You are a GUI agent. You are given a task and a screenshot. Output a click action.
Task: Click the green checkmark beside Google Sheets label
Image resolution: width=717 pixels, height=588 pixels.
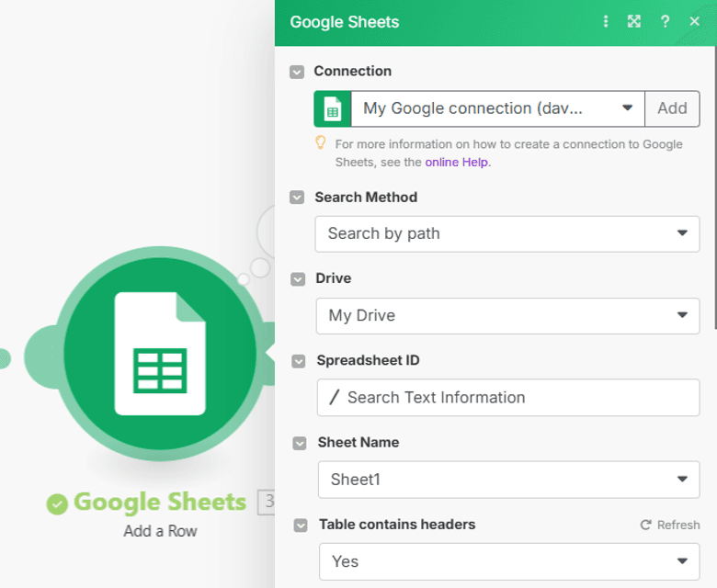58,503
